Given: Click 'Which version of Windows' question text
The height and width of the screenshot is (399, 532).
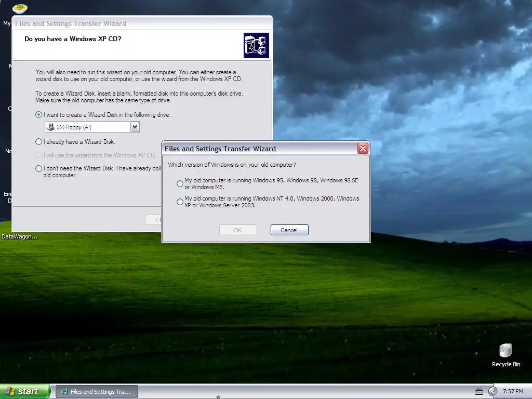Looking at the screenshot, I should coord(232,165).
